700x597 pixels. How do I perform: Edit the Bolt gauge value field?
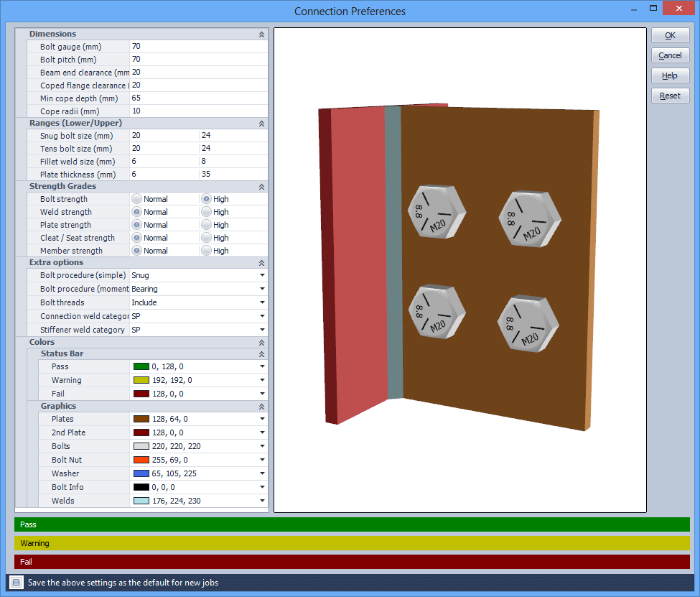tap(199, 46)
